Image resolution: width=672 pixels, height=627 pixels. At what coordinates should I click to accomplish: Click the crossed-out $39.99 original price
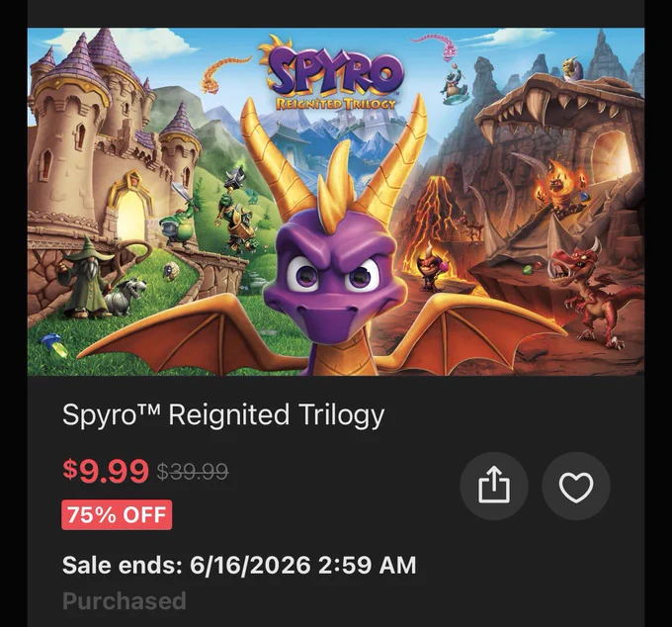click(193, 472)
